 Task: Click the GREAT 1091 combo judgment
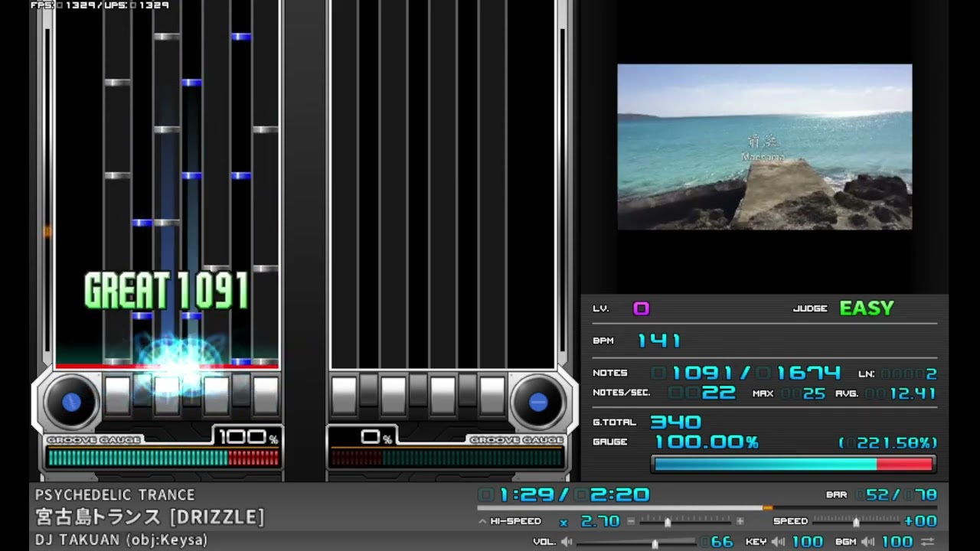pos(167,291)
